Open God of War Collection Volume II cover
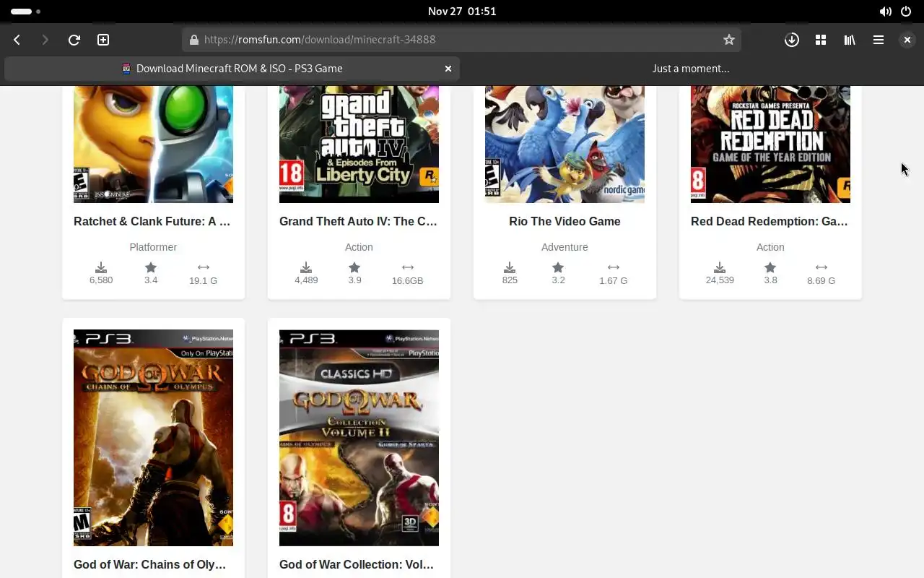 359,438
